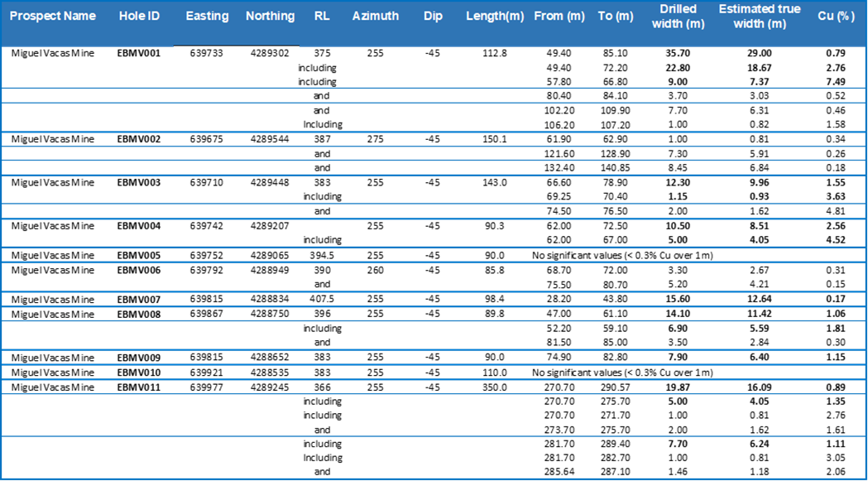
Task: Click azimuth value 275
Action: pyautogui.click(x=375, y=139)
